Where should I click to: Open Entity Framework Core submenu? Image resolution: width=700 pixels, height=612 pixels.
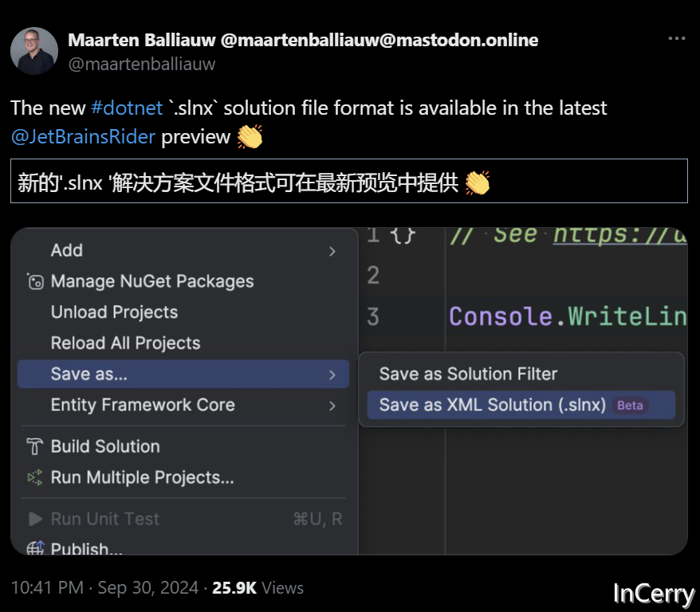[x=183, y=405]
